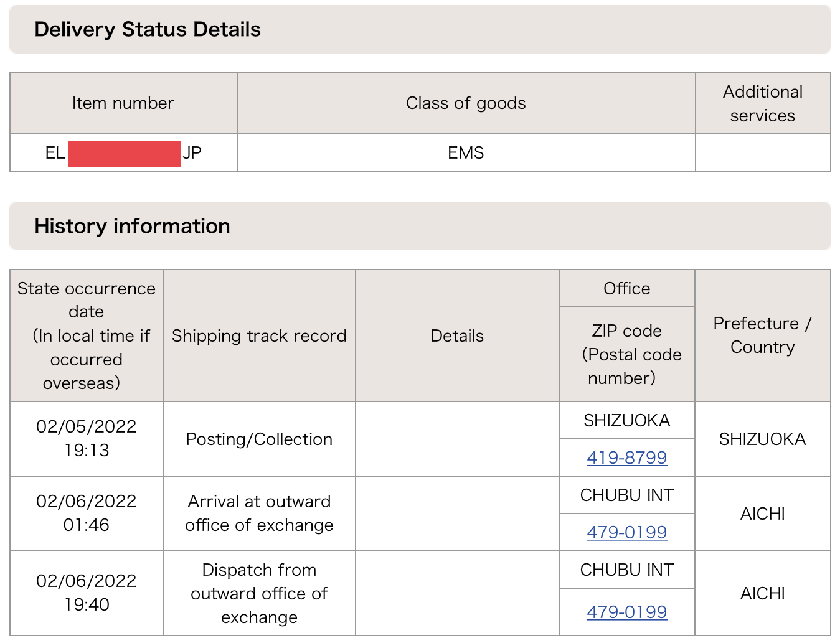Select the Posting/Collection track record

259,439
